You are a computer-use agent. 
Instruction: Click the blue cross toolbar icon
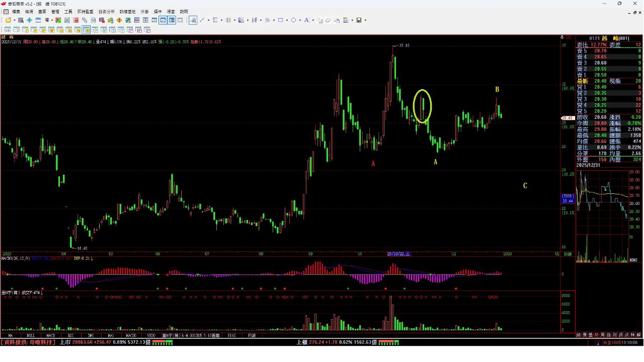coord(29,20)
